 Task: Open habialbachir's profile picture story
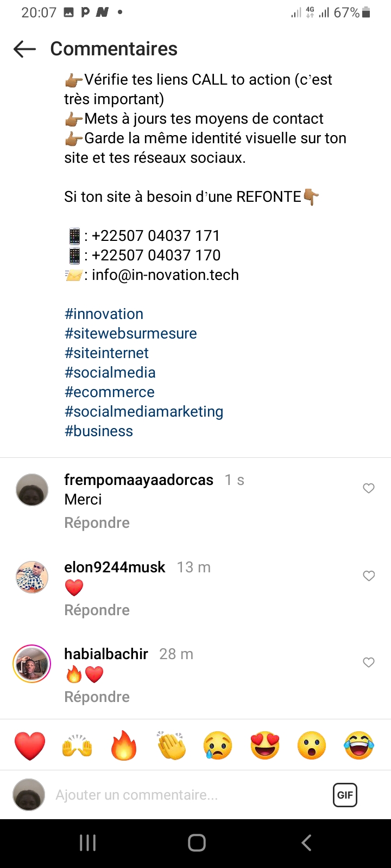coord(31,663)
